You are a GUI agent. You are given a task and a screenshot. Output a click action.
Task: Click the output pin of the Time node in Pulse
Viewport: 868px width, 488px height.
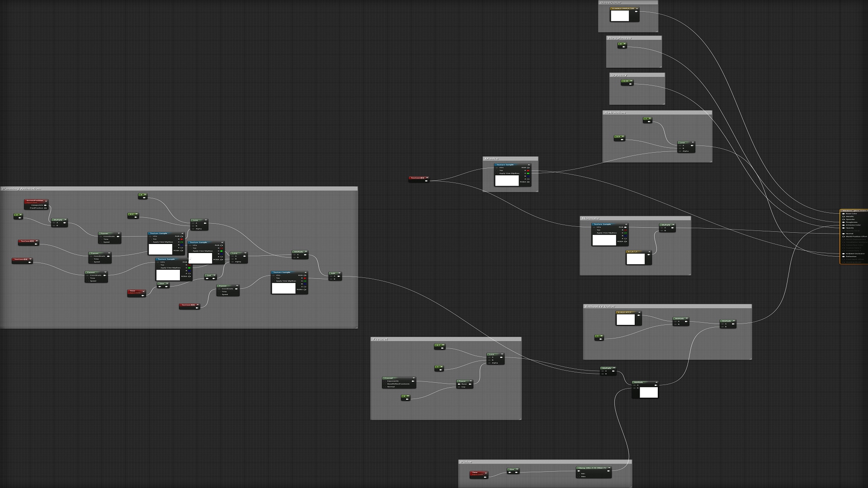tap(485, 477)
